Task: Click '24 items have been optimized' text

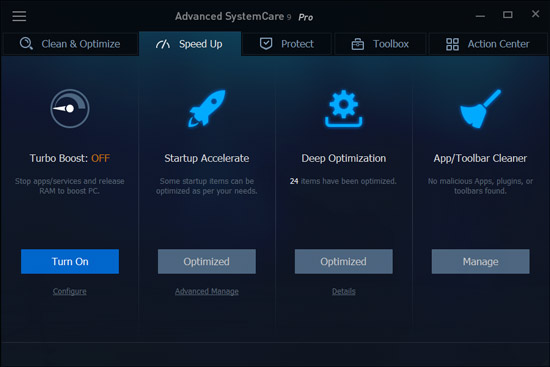Action: pos(343,181)
